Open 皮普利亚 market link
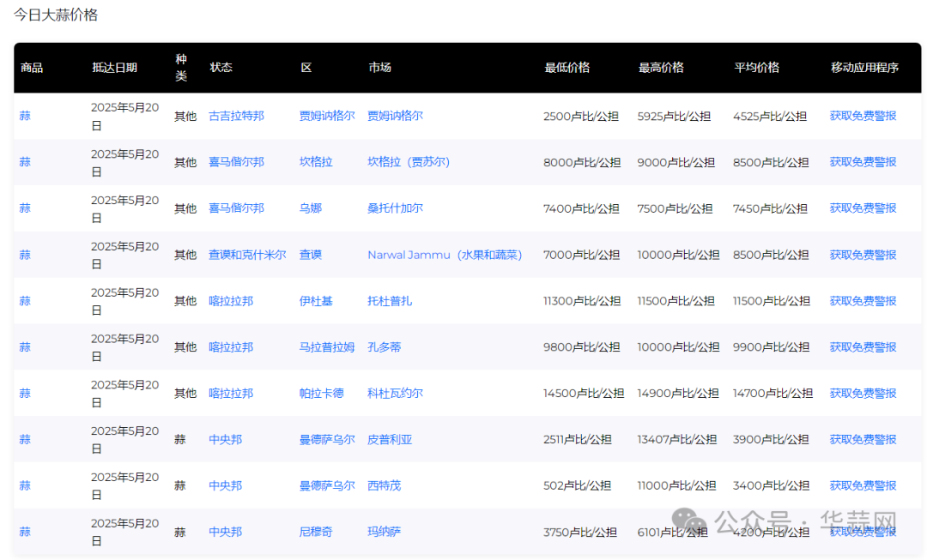This screenshot has width=927, height=560. pos(390,439)
